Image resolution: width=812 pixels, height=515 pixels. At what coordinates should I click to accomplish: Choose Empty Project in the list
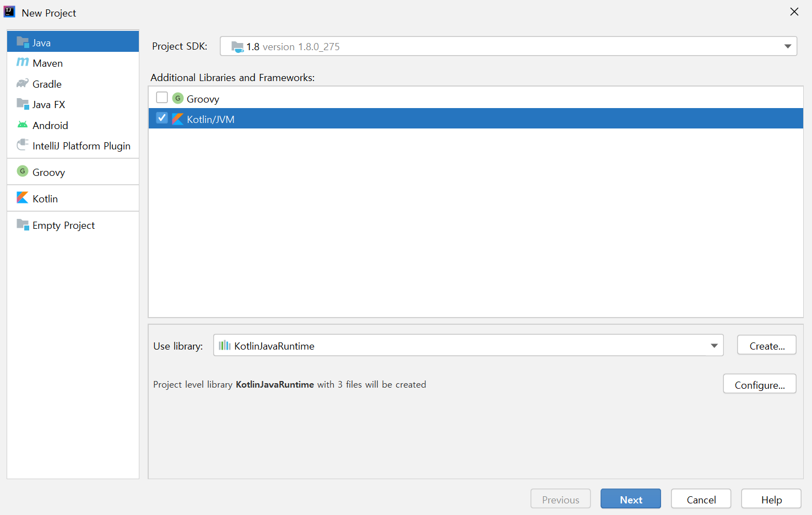(x=73, y=225)
